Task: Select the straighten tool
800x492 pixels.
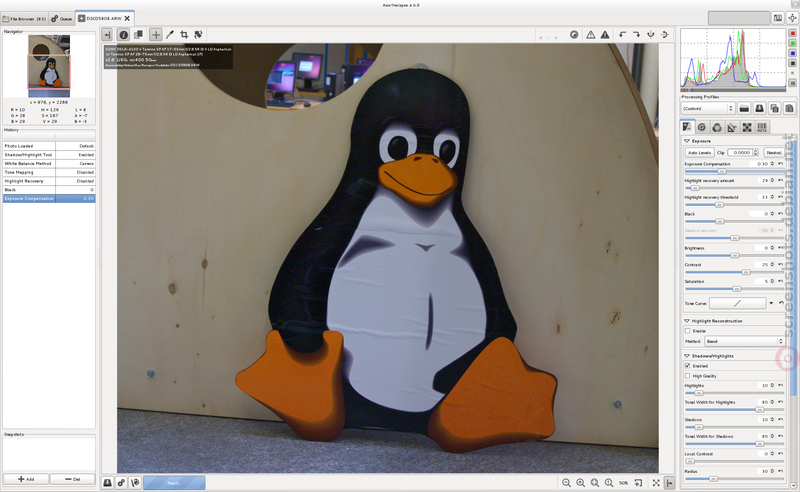Action: 198,35
